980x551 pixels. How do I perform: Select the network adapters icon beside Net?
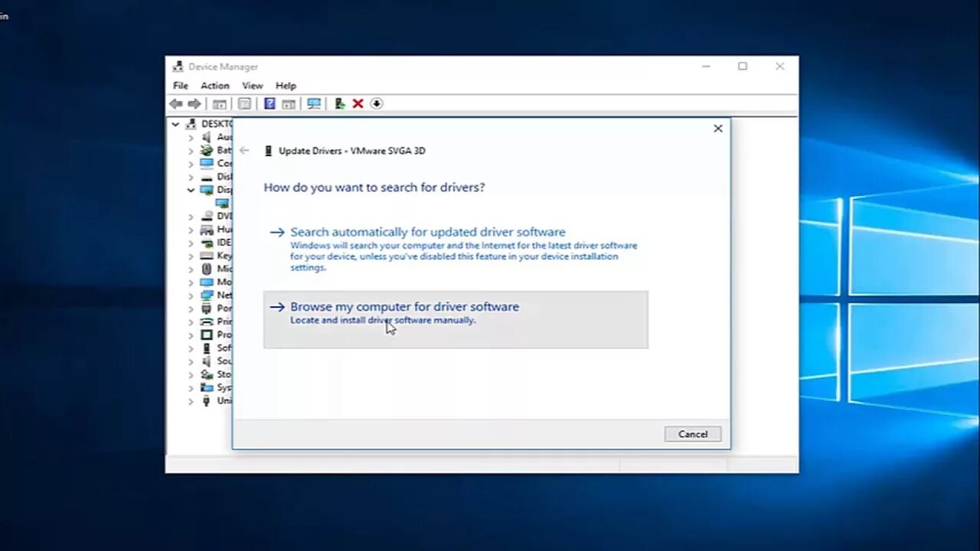tap(207, 295)
